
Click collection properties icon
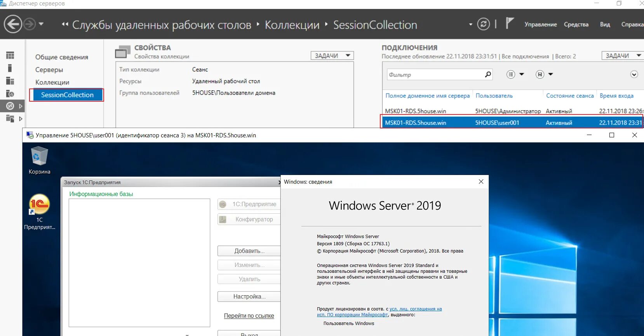123,52
